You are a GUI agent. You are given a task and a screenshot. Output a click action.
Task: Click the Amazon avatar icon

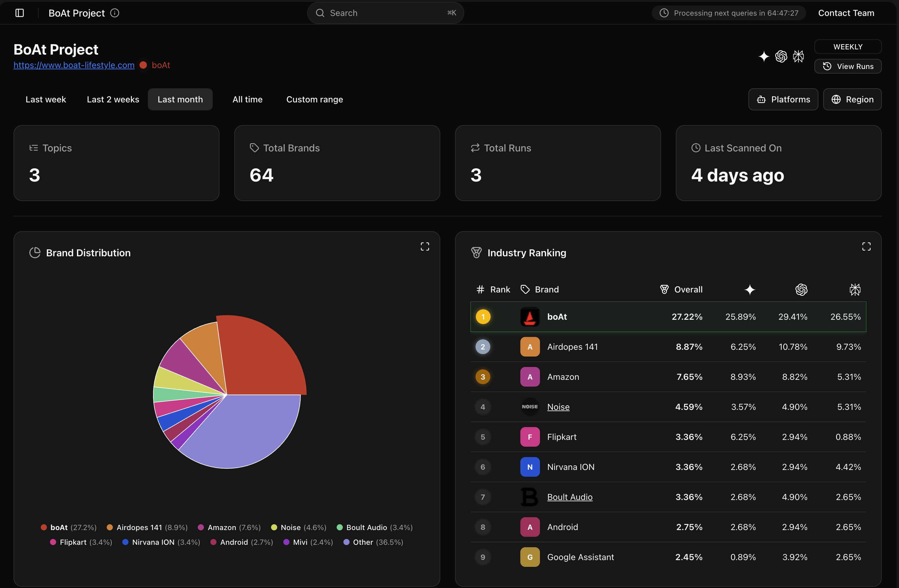click(530, 377)
